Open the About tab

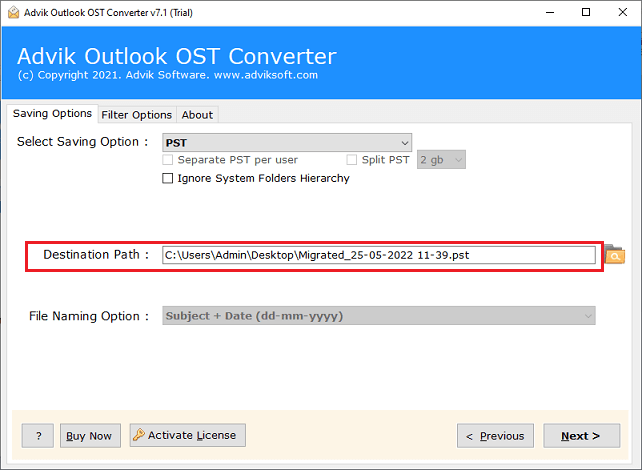tap(197, 115)
